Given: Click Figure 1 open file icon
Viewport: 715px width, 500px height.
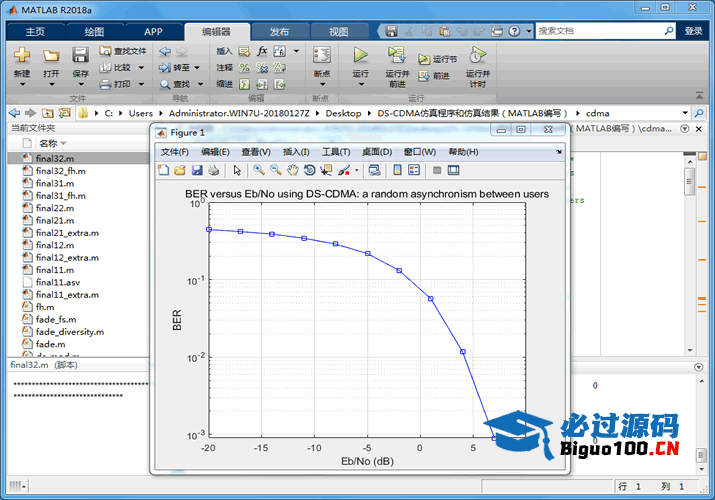Looking at the screenshot, I should [180, 170].
